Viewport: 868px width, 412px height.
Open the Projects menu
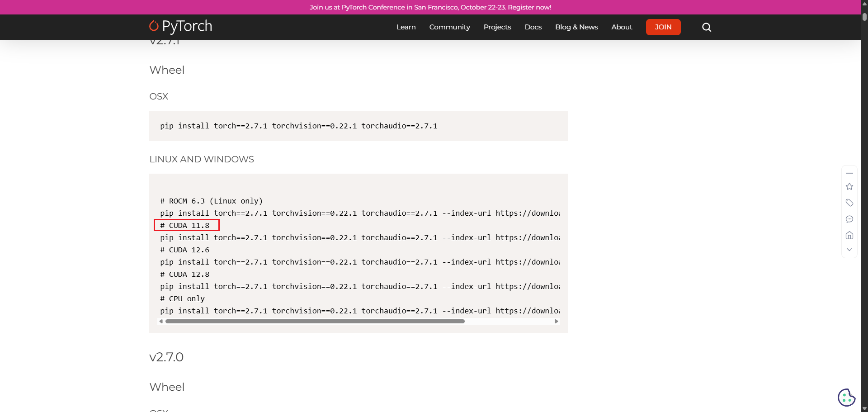pos(497,27)
